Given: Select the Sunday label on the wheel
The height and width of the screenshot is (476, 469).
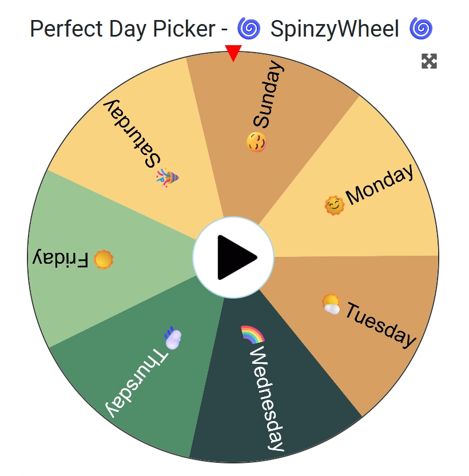Looking at the screenshot, I should [269, 95].
